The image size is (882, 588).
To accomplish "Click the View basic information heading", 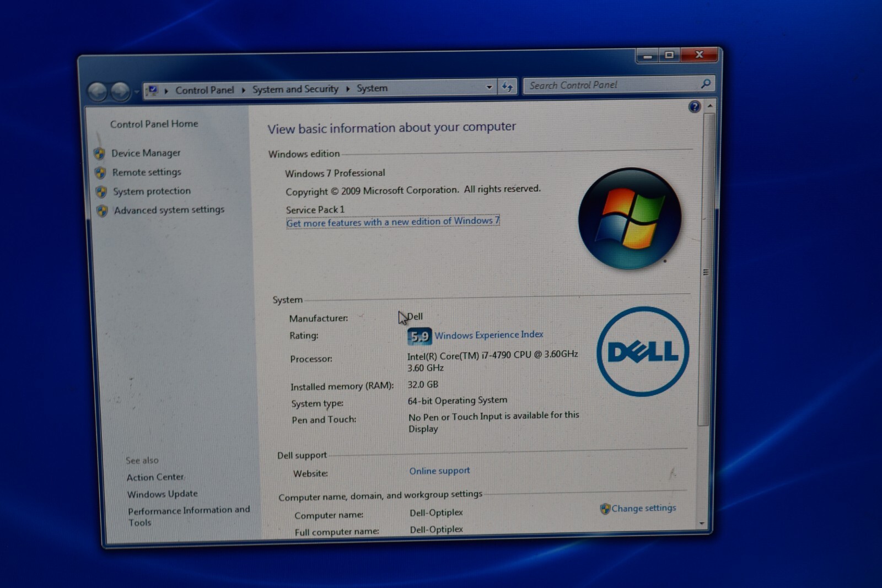I will (391, 128).
